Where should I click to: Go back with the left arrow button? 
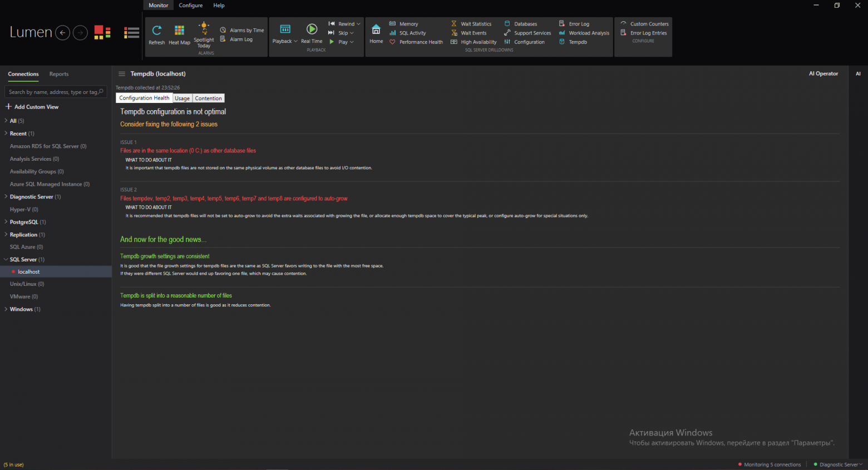click(63, 33)
